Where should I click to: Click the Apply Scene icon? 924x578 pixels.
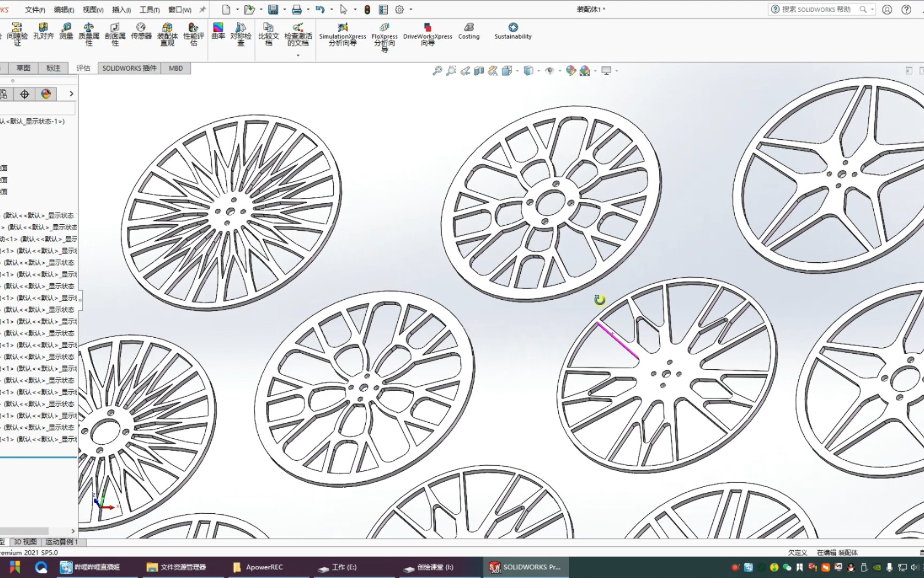[x=585, y=71]
